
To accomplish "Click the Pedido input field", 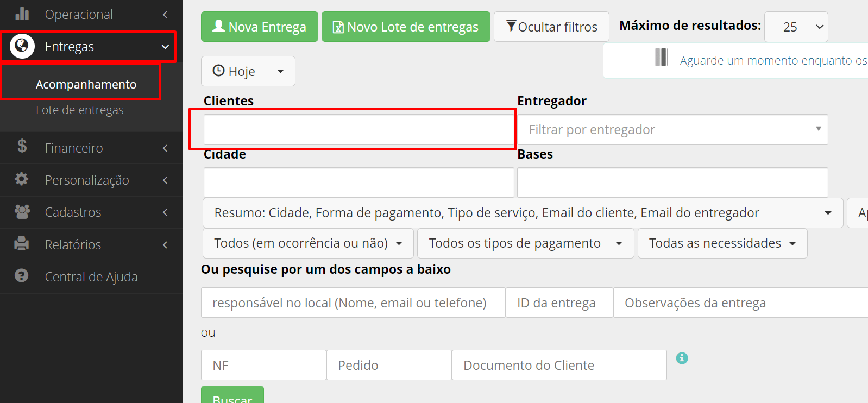I will click(x=389, y=365).
